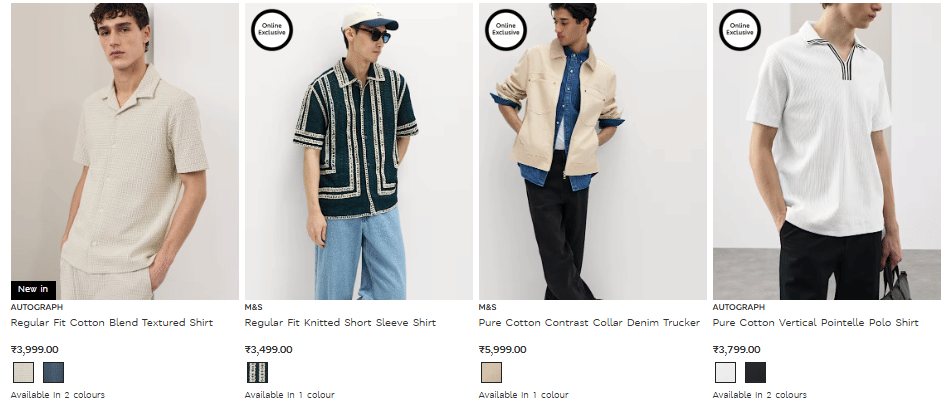The height and width of the screenshot is (409, 946).
Task: Click Online Exclusive badge on polo shirt
Action: click(740, 30)
